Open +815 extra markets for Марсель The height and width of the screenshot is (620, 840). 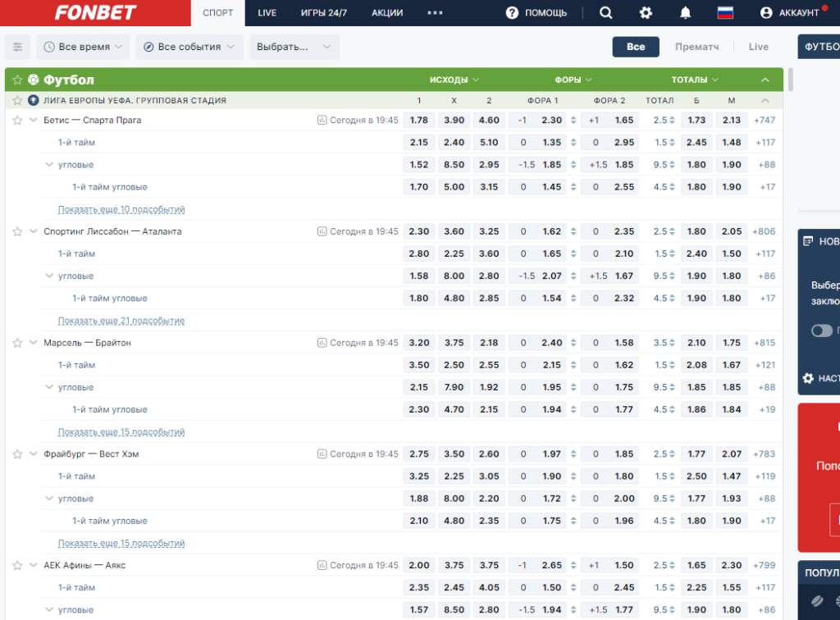[x=765, y=343]
